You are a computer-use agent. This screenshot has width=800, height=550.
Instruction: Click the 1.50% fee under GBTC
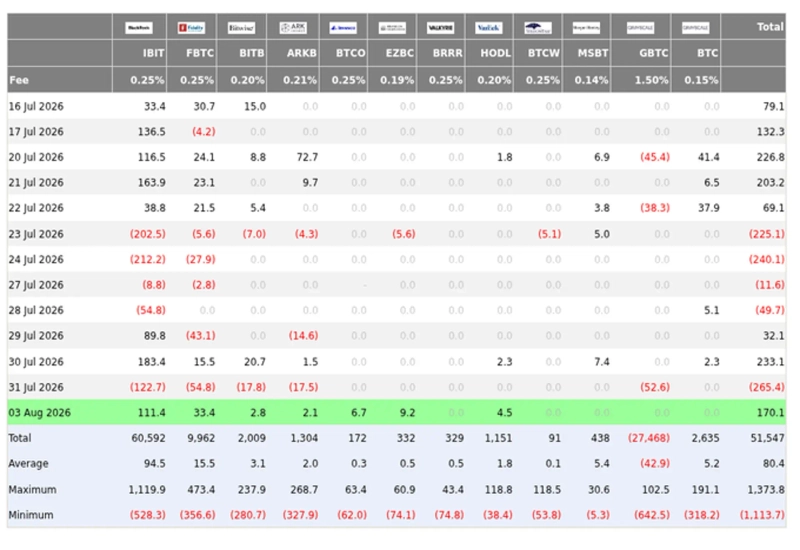651,80
